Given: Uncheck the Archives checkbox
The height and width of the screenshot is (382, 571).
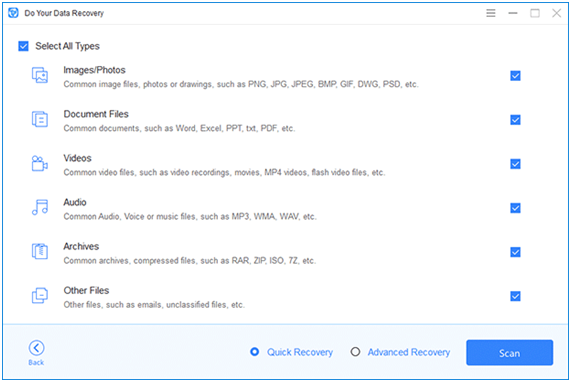Looking at the screenshot, I should click(x=515, y=252).
